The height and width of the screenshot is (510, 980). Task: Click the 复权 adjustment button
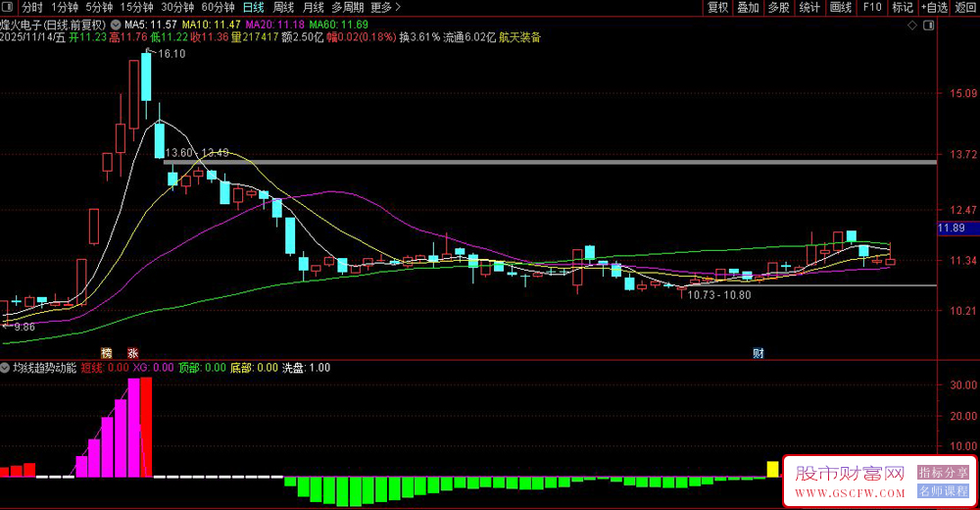pos(717,7)
